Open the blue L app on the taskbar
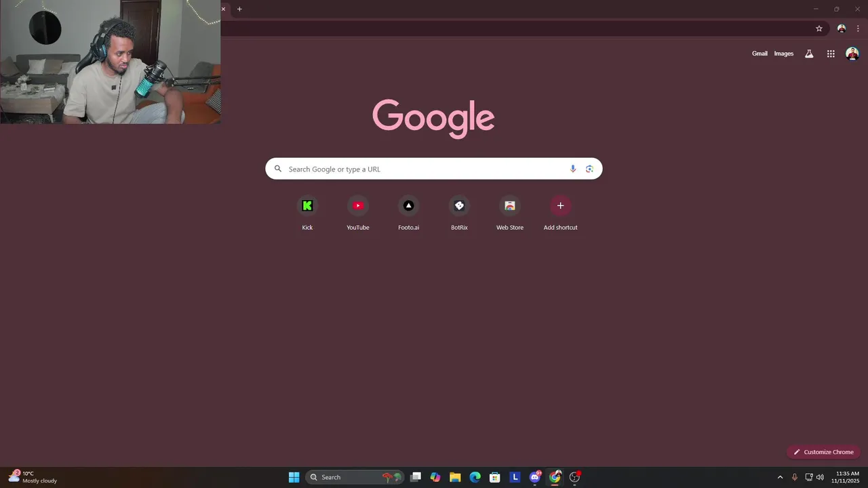This screenshot has height=488, width=868. [x=515, y=477]
